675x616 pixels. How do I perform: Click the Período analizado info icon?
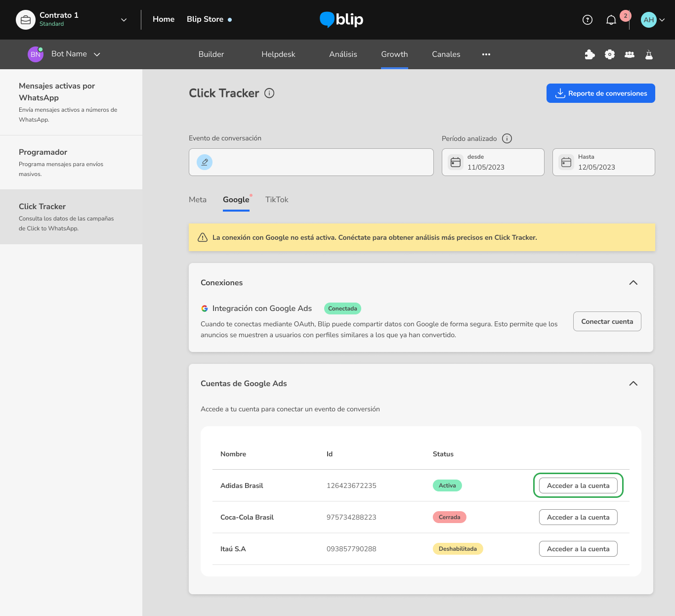tap(507, 138)
